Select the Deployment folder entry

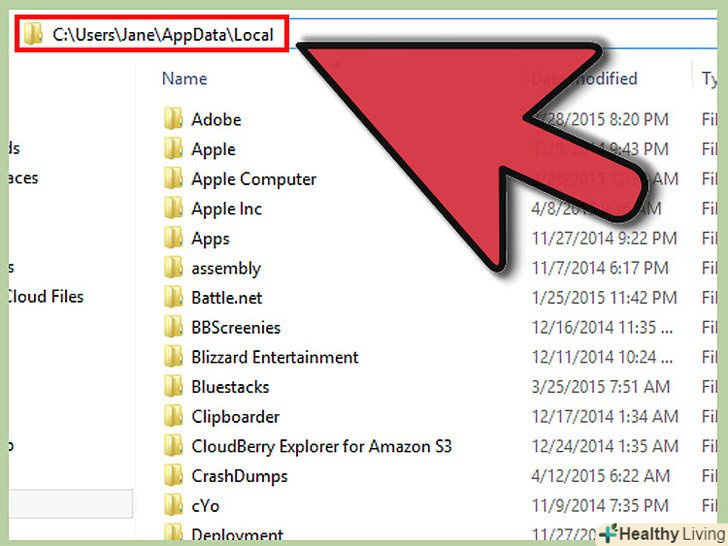point(237,535)
